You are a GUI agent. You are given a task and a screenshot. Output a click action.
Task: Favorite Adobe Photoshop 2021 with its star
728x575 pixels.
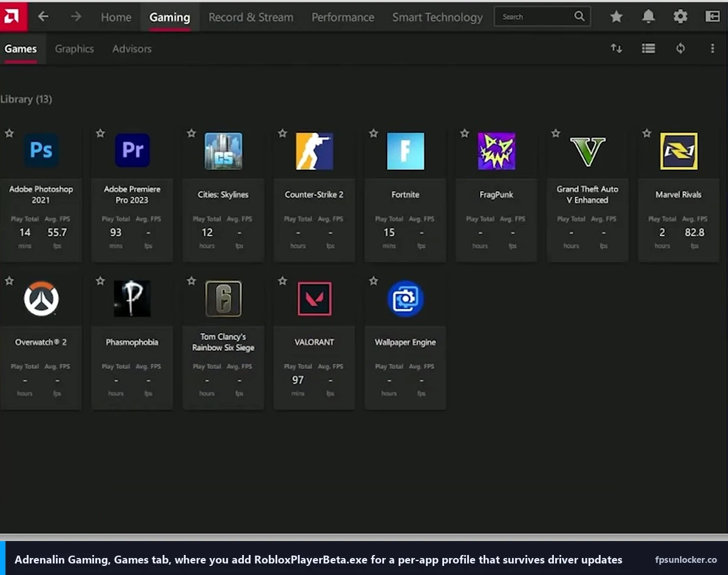[x=9, y=133]
